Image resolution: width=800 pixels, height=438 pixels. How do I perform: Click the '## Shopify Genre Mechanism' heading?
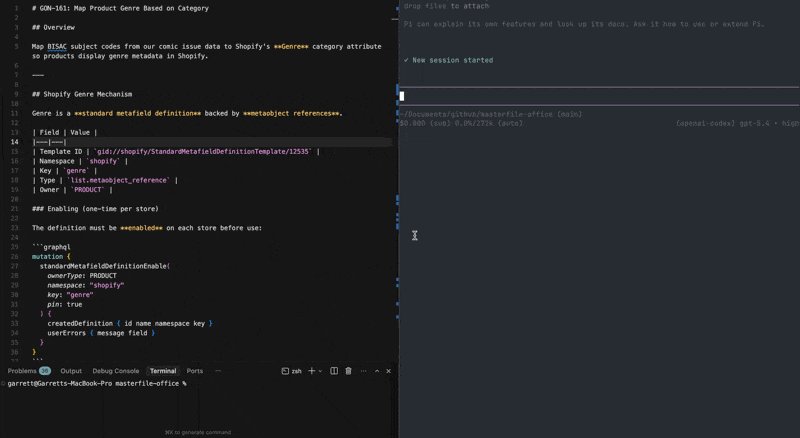(x=82, y=94)
